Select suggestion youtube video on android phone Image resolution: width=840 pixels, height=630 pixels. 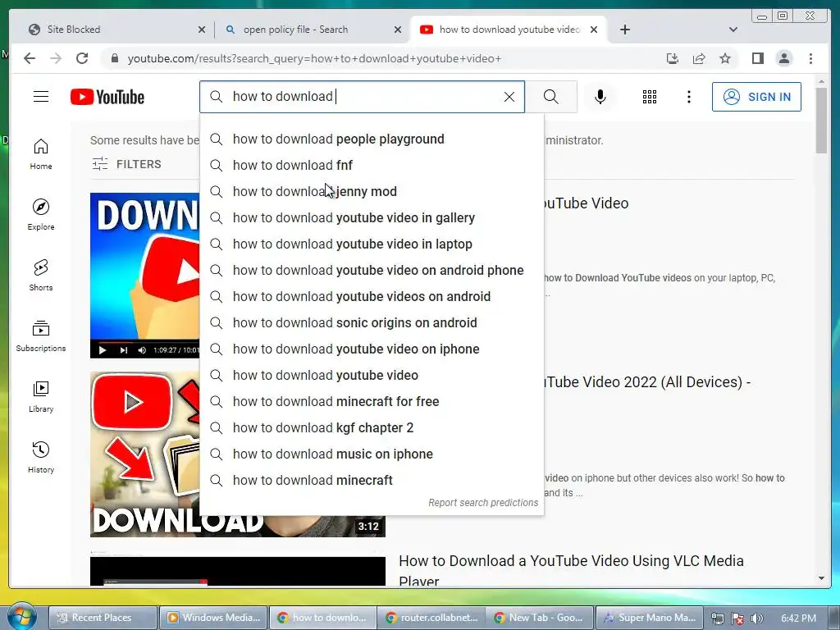pyautogui.click(x=372, y=271)
